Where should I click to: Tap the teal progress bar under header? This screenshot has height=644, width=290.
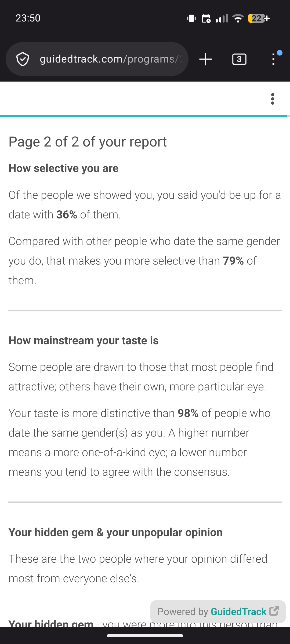(x=144, y=116)
